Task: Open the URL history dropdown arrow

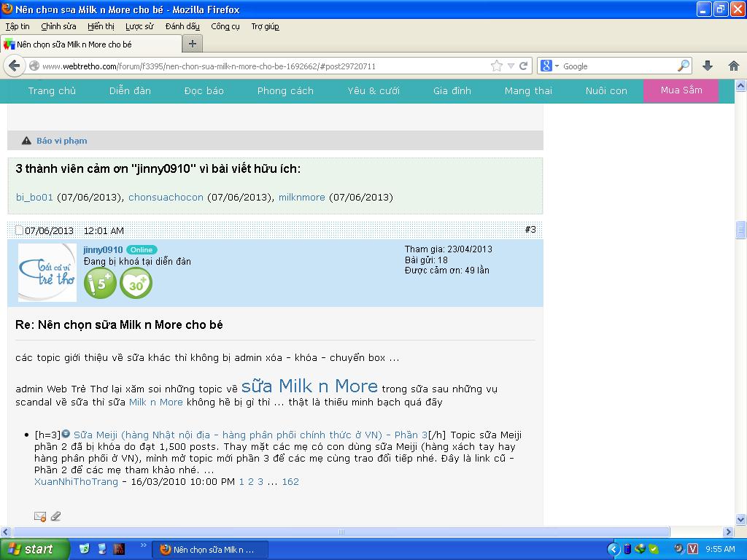Action: click(511, 66)
